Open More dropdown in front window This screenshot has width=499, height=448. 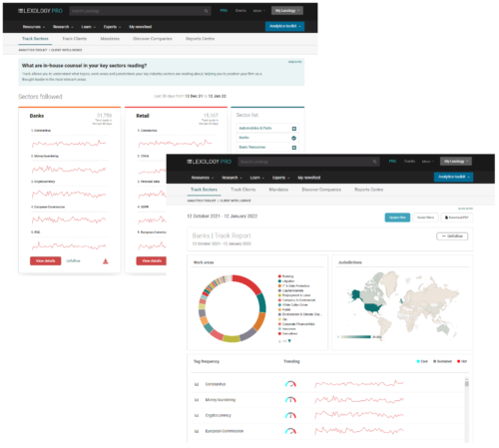[x=428, y=162]
